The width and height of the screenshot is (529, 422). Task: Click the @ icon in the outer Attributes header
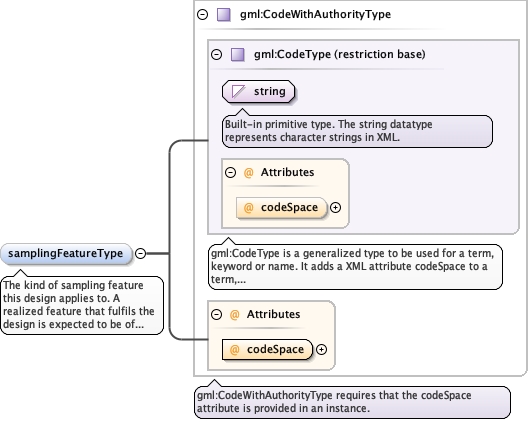pos(234,314)
